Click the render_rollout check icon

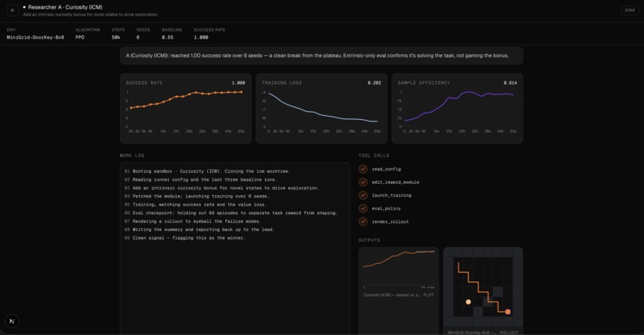click(x=363, y=221)
